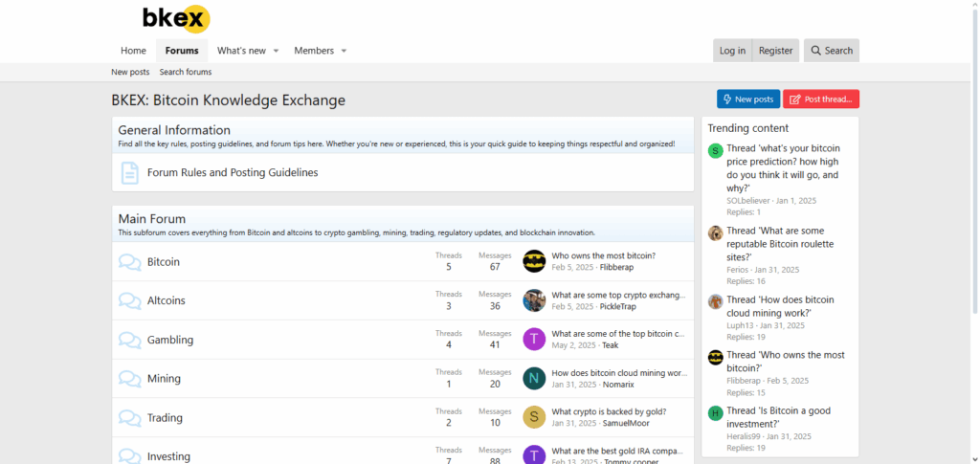The width and height of the screenshot is (980, 464).
Task: Click the Nomarix N avatar in Mining row
Action: click(x=534, y=379)
